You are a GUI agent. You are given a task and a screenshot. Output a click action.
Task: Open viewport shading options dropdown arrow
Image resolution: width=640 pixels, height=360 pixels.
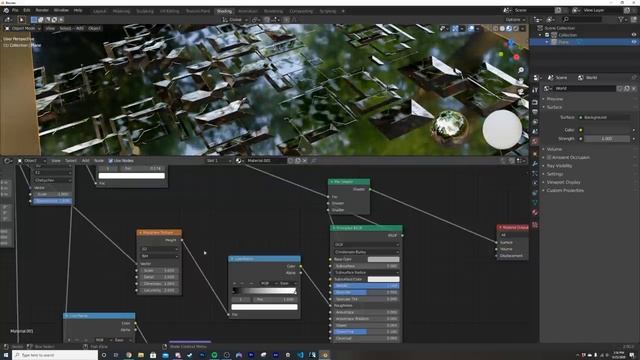point(522,29)
